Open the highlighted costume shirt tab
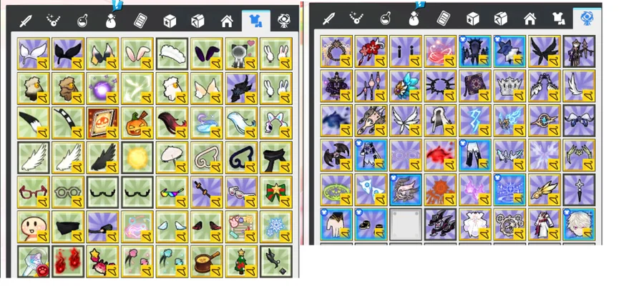 coord(256,20)
